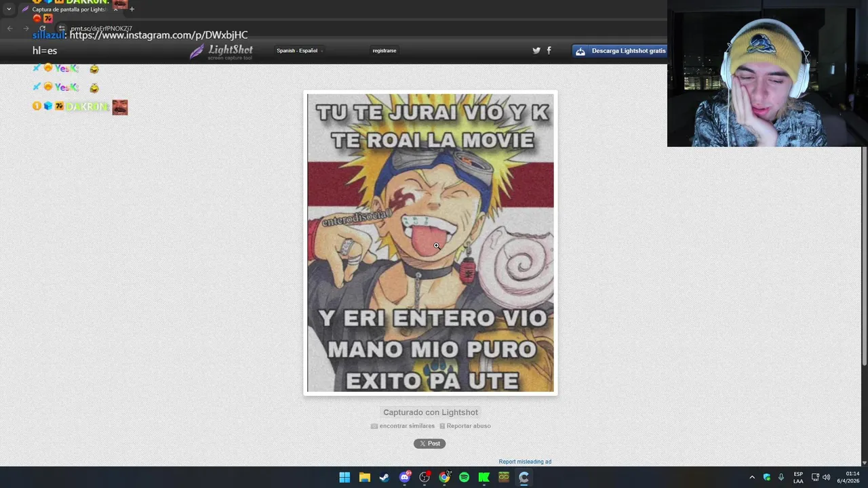Switch ESP LAA keyboard language
This screenshot has width=868, height=488.
[798, 477]
